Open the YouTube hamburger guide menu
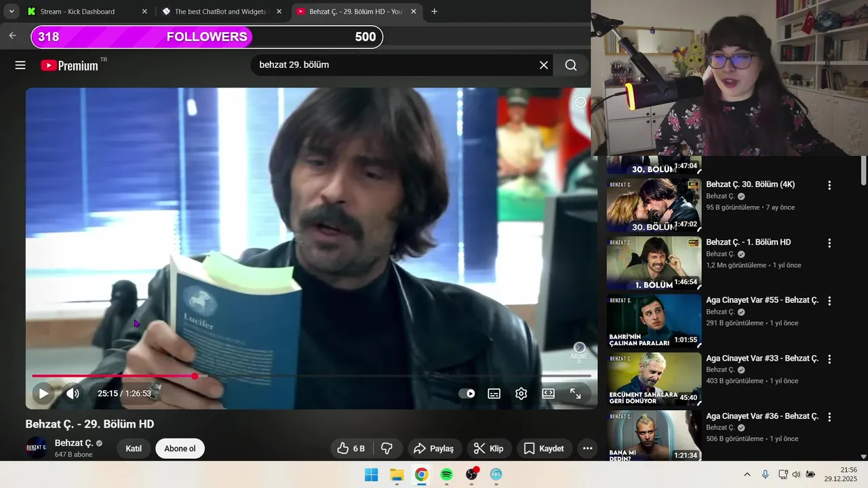 pyautogui.click(x=20, y=65)
